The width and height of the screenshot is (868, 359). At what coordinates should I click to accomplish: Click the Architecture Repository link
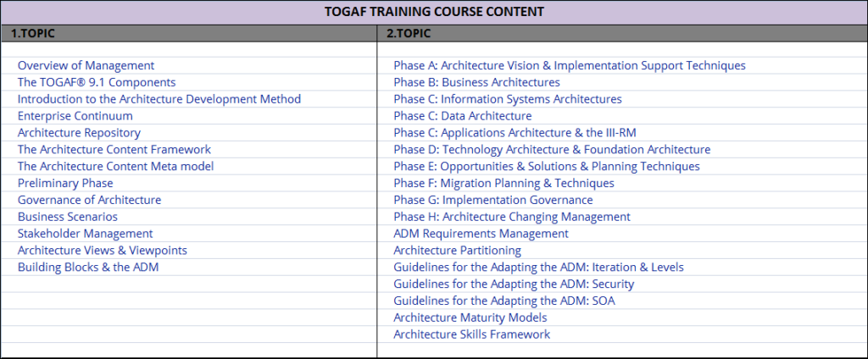pyautogui.click(x=79, y=133)
